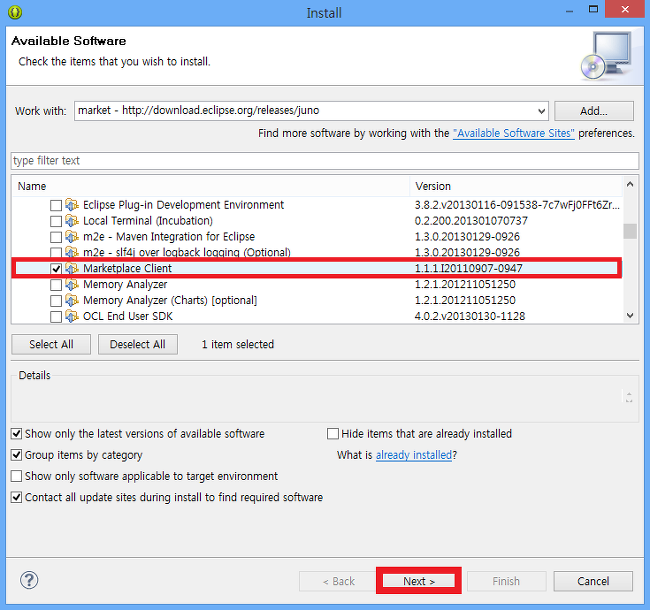650x610 pixels.
Task: Click the software list scroll down arrow
Action: [x=630, y=316]
